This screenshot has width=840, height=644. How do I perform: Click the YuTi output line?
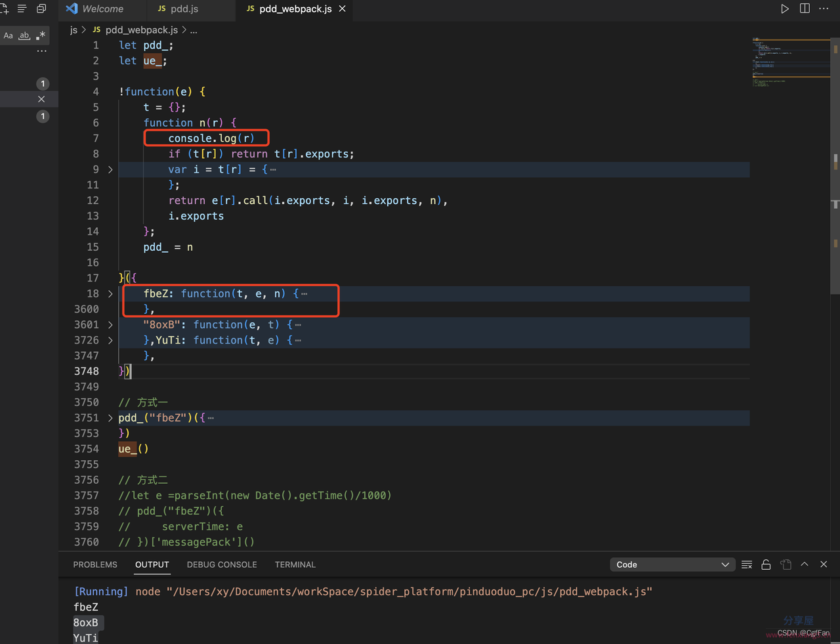pos(86,638)
